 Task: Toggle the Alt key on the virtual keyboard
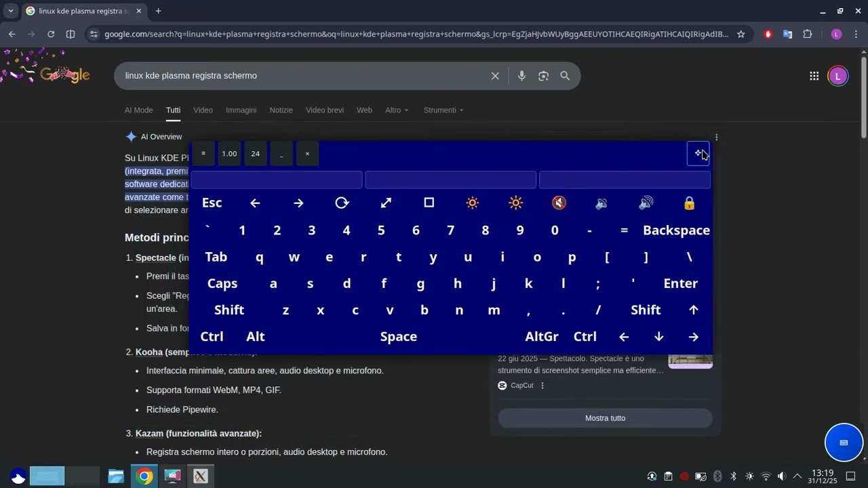[x=256, y=336]
